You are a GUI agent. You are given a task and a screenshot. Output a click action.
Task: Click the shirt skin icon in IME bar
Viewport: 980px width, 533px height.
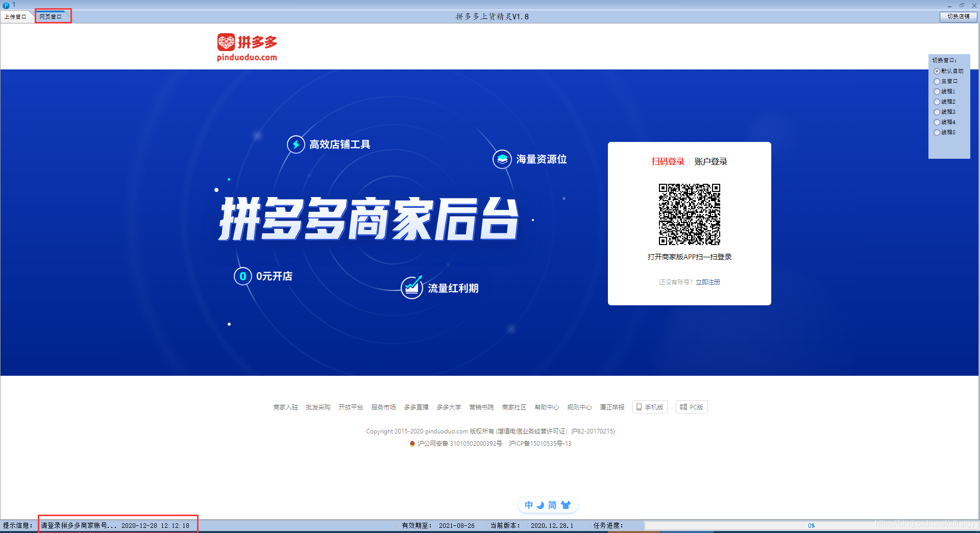566,505
